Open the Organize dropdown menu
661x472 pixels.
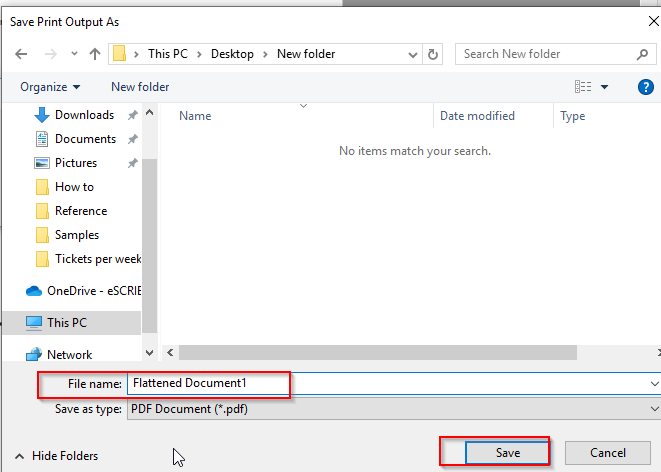coord(50,87)
